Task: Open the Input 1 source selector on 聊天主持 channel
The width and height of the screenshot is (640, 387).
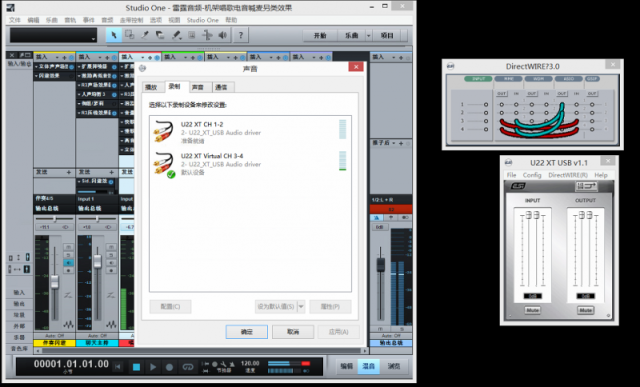Action: click(x=97, y=199)
